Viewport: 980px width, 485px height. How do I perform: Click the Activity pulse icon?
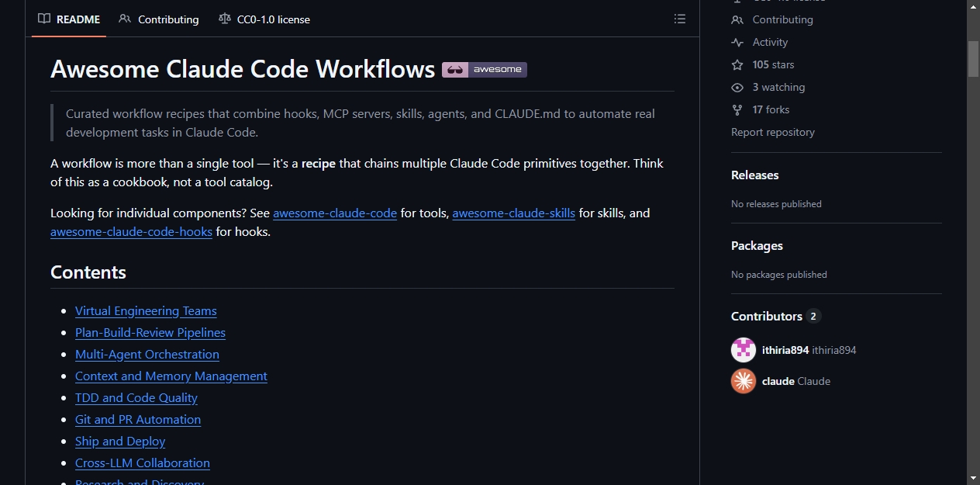pos(737,42)
